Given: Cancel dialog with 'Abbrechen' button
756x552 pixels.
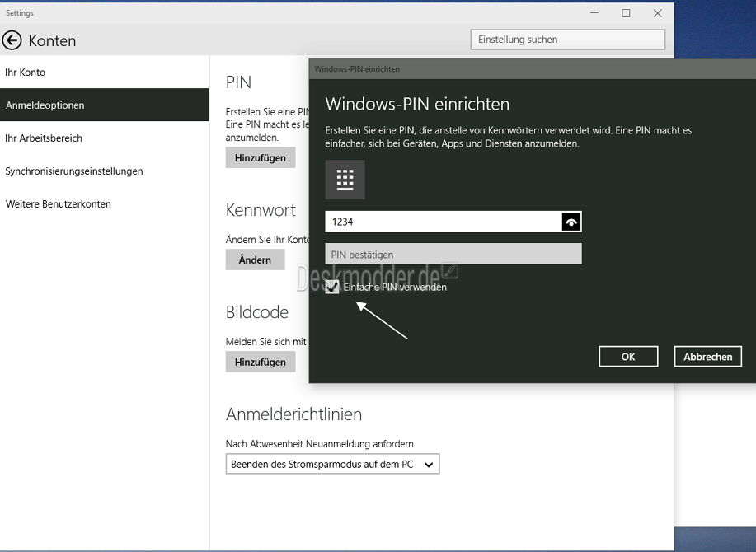Looking at the screenshot, I should 708,357.
